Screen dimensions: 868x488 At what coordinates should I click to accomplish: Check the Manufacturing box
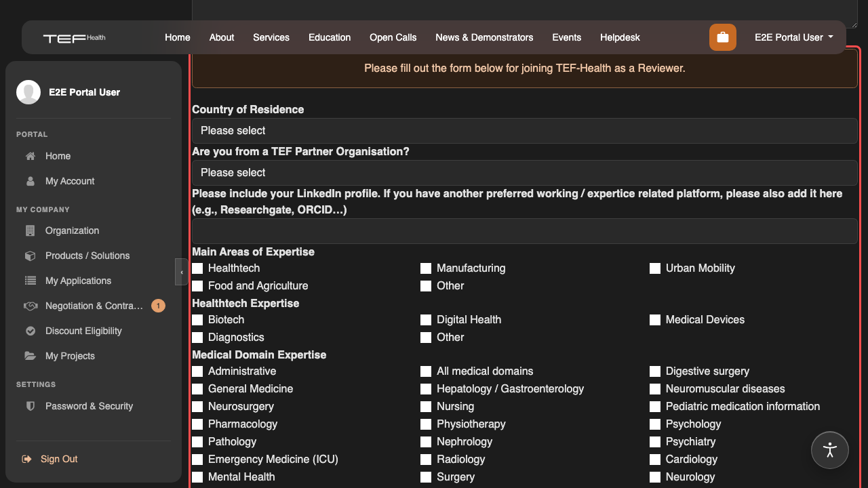pyautogui.click(x=426, y=268)
